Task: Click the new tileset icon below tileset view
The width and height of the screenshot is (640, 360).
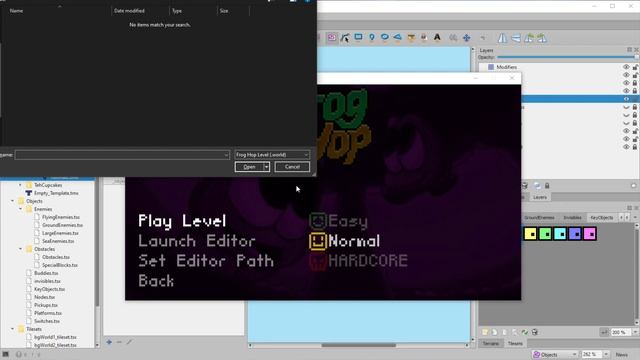Action: 485,332
